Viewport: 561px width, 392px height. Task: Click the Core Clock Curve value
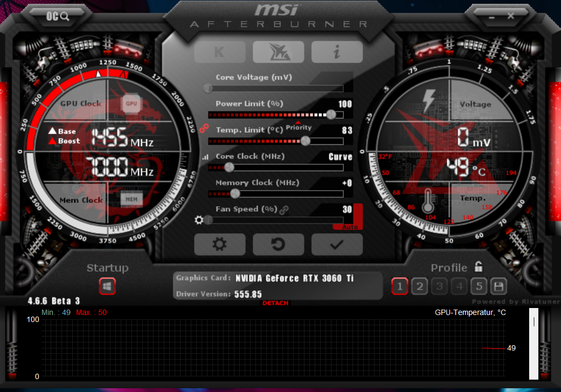[x=340, y=157]
